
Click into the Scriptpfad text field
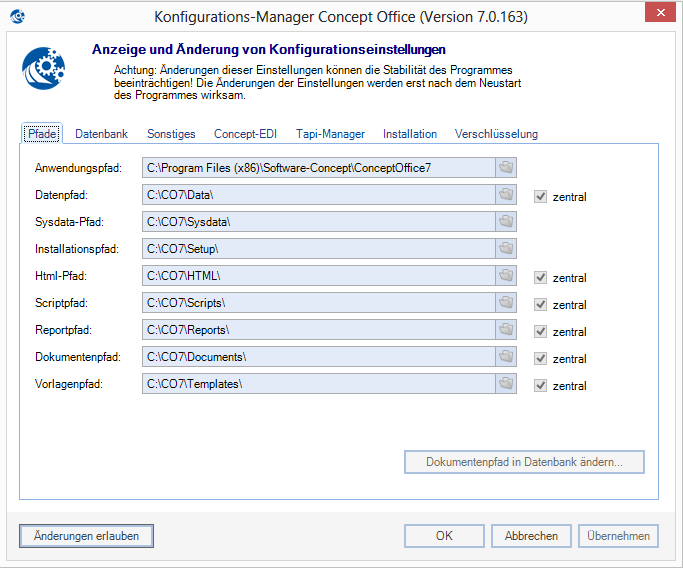[318, 302]
